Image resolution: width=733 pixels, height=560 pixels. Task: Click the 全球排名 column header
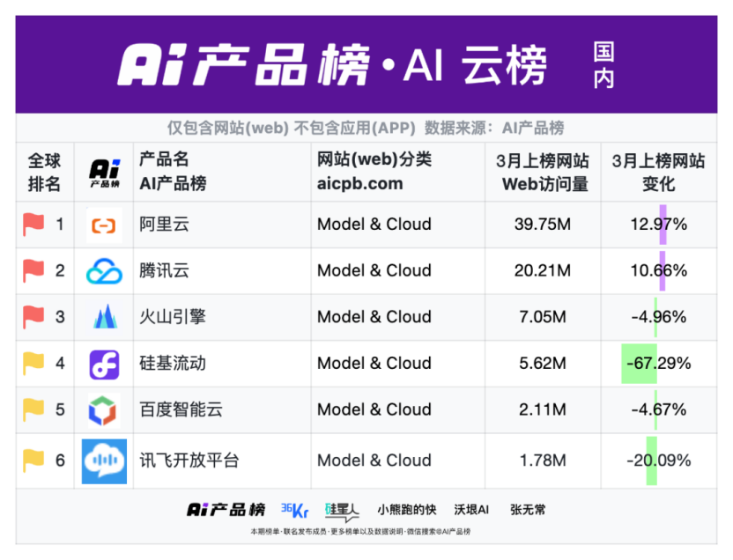pos(44,173)
